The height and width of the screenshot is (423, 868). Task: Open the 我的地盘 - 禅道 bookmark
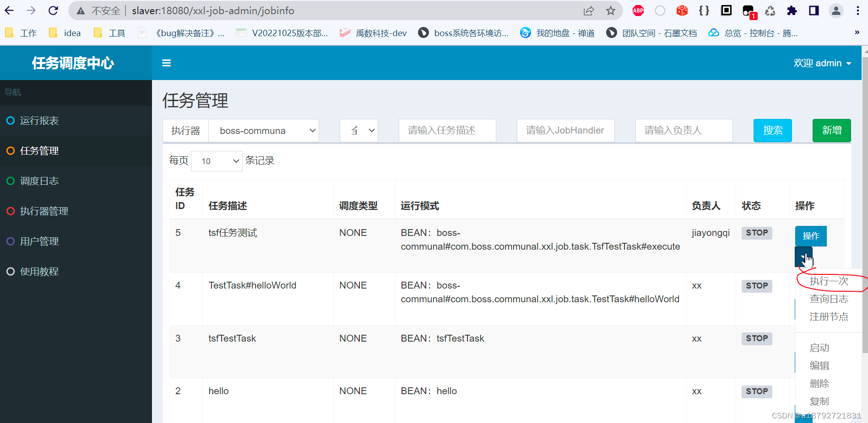tap(557, 33)
